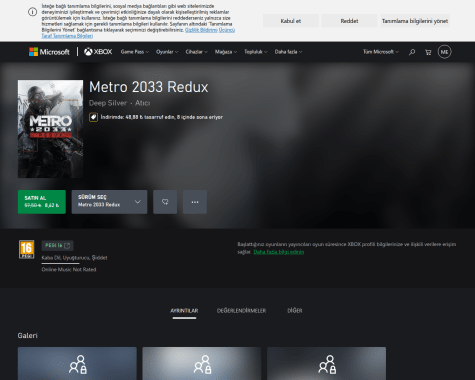This screenshot has height=380, width=475.
Task: Click the PEGI 16 rating badge image
Action: pyautogui.click(x=26, y=249)
